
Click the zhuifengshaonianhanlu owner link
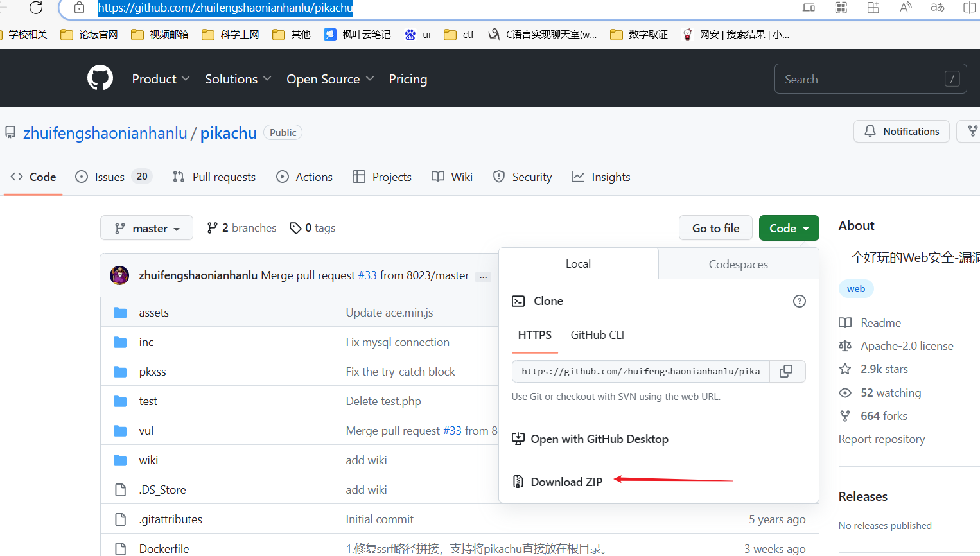pyautogui.click(x=105, y=133)
